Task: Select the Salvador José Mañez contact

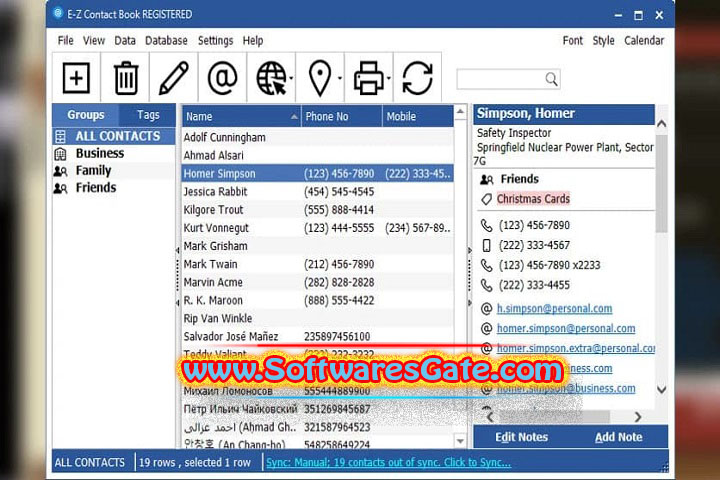Action: point(318,337)
